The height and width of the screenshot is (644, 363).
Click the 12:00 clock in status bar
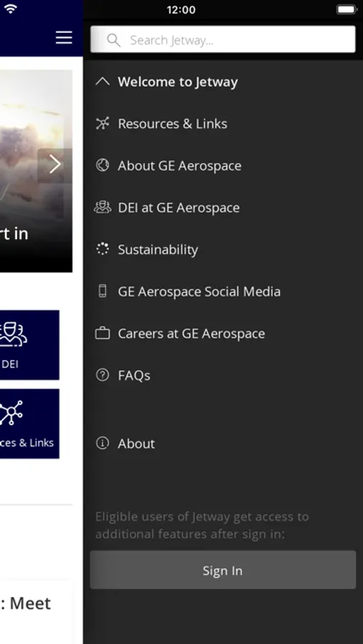[181, 10]
